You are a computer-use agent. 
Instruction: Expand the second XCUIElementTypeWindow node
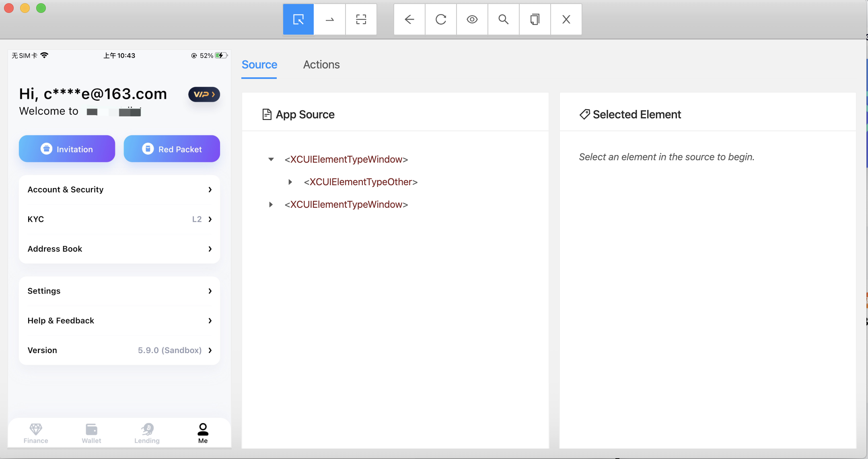pyautogui.click(x=270, y=204)
